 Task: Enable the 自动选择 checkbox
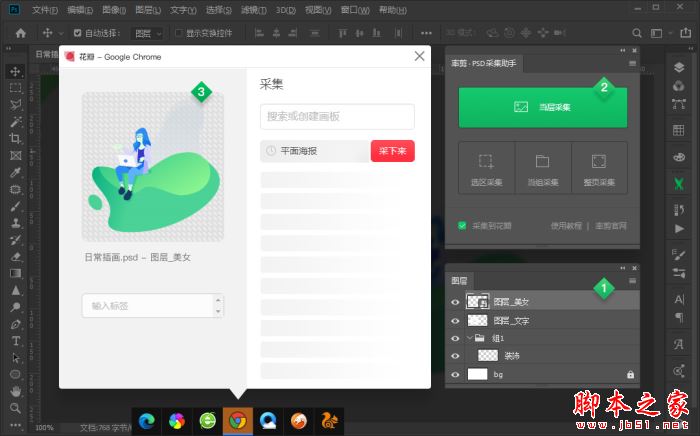76,33
